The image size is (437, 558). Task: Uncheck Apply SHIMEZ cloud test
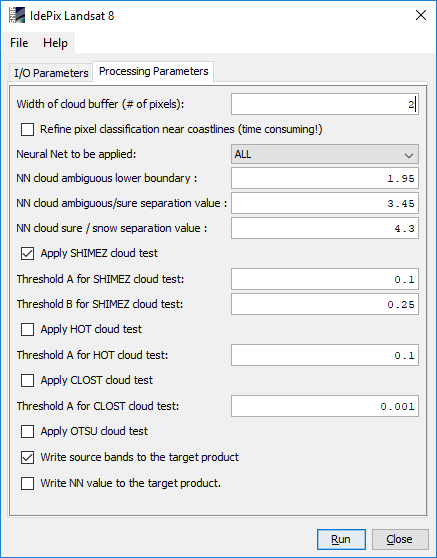pyautogui.click(x=27, y=254)
